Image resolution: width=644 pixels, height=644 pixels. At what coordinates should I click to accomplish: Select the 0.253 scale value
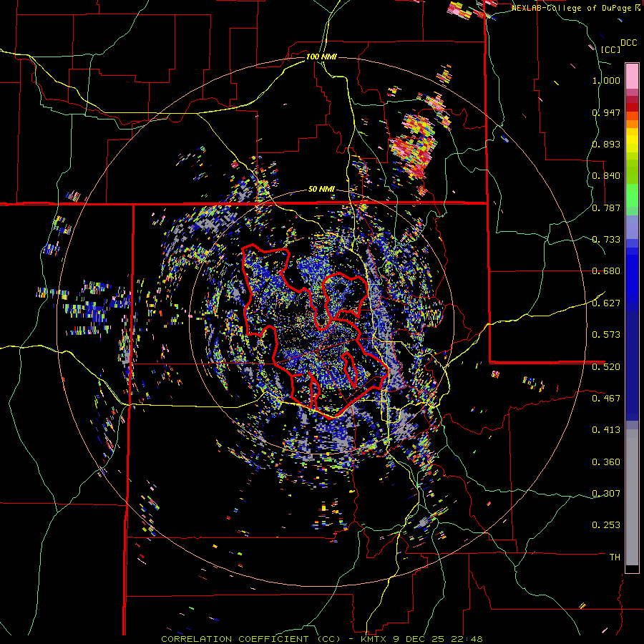[x=606, y=525]
